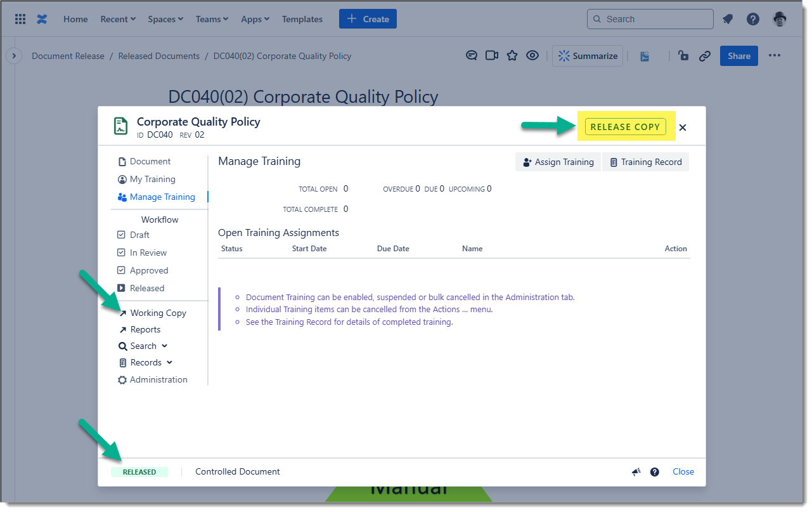Screen dimensions: 812x512
Task: Open the help question mark in top bar
Action: [x=753, y=19]
